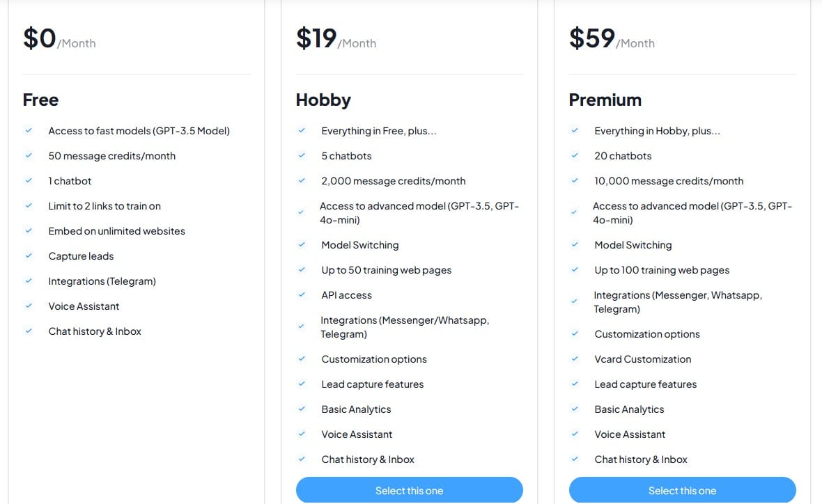Click the checkmark next to 5 chatbots in Hobby
This screenshot has height=504, width=822.
(x=302, y=156)
